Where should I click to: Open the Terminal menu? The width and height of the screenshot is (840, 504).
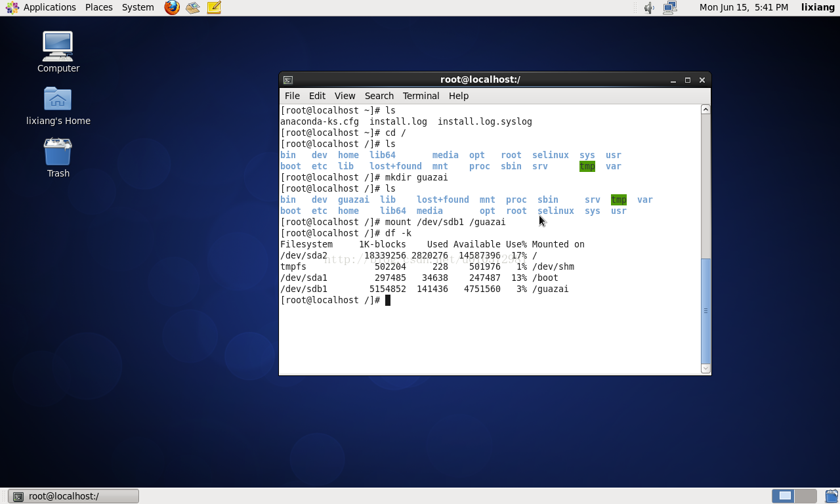point(421,96)
